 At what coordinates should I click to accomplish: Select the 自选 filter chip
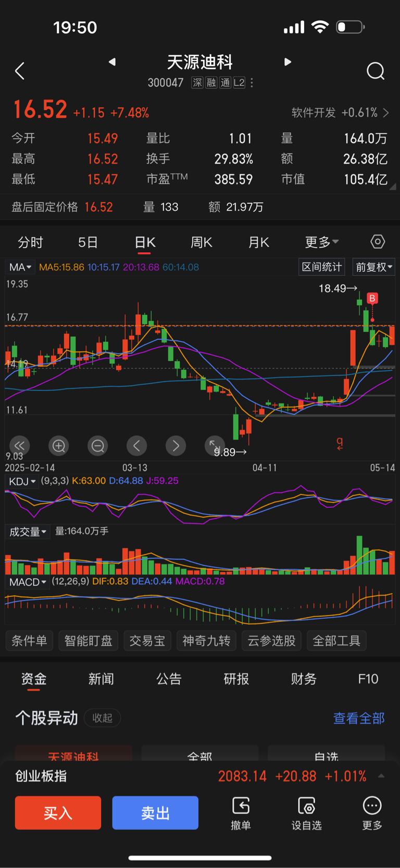pyautogui.click(x=327, y=753)
